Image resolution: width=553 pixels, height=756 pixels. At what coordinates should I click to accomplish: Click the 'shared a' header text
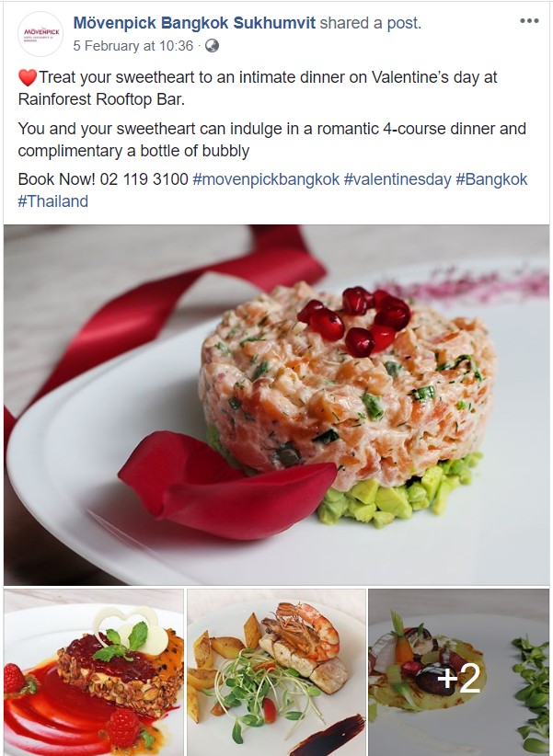351,23
